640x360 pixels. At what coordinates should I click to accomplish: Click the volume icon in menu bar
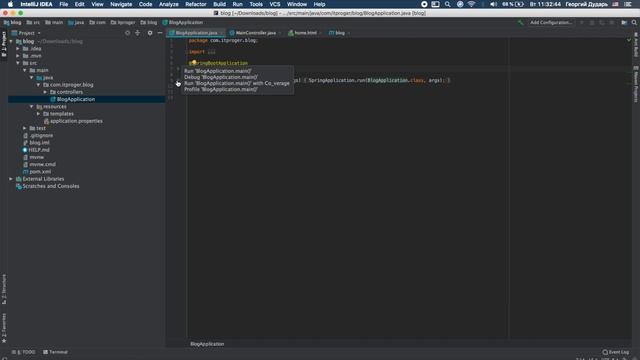[493, 4]
